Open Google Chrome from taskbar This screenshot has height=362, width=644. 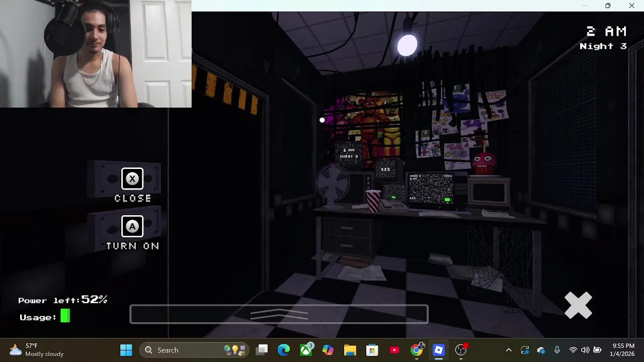pos(417,350)
